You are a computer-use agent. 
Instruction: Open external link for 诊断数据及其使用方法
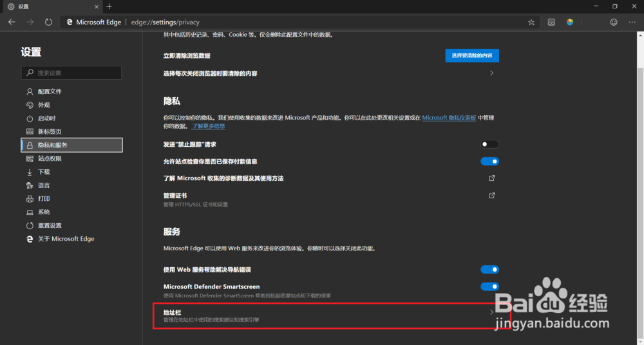coord(491,178)
